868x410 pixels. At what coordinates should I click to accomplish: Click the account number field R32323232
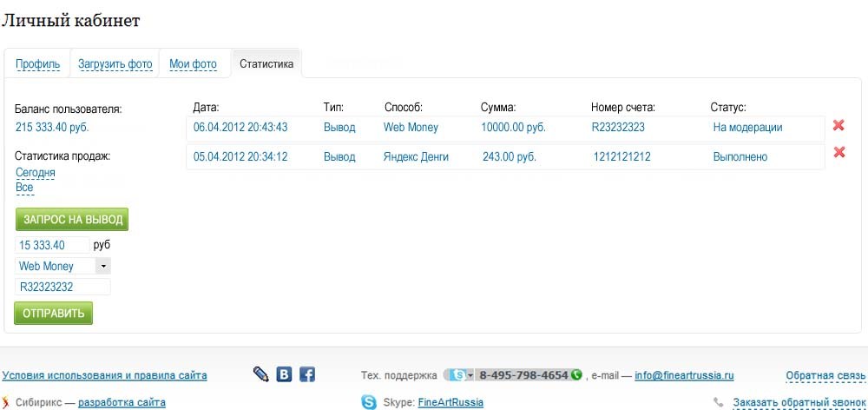tap(62, 287)
